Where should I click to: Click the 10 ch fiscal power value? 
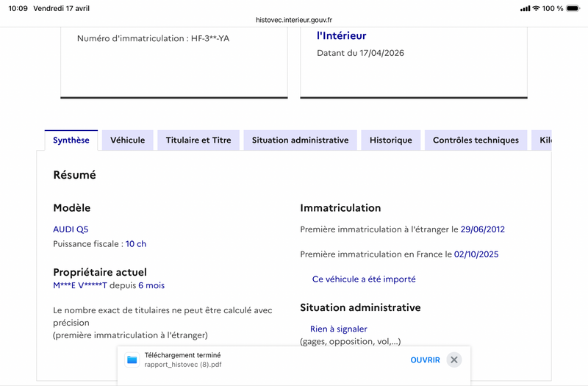click(136, 244)
